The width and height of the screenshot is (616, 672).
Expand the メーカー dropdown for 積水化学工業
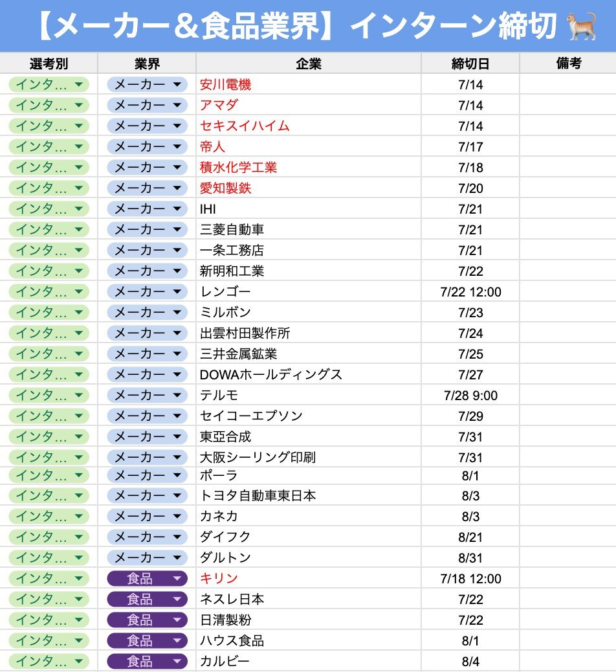[147, 167]
